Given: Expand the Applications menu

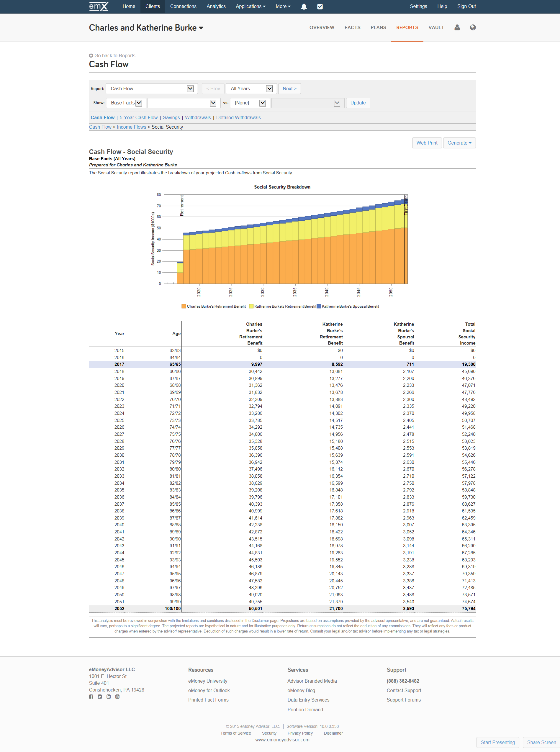Looking at the screenshot, I should (x=250, y=6).
